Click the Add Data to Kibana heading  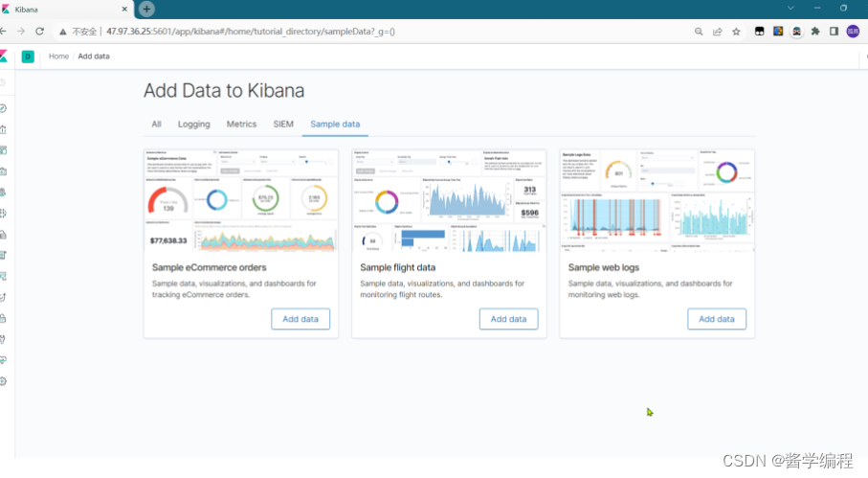pyautogui.click(x=224, y=90)
